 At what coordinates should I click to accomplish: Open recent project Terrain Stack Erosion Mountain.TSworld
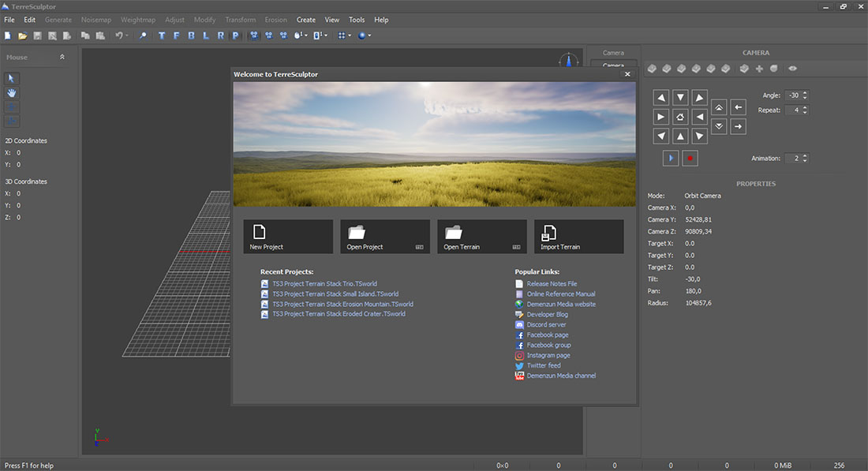pyautogui.click(x=342, y=305)
